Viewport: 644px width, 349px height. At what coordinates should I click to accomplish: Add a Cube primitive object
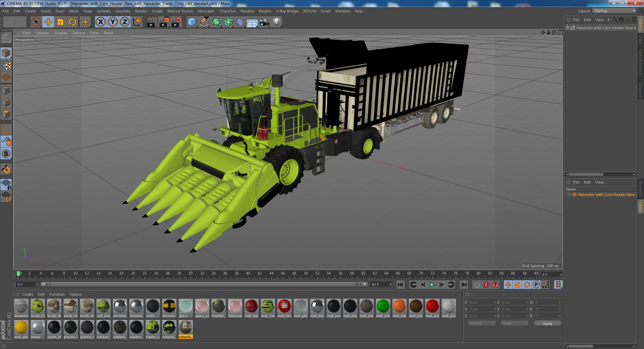click(192, 22)
